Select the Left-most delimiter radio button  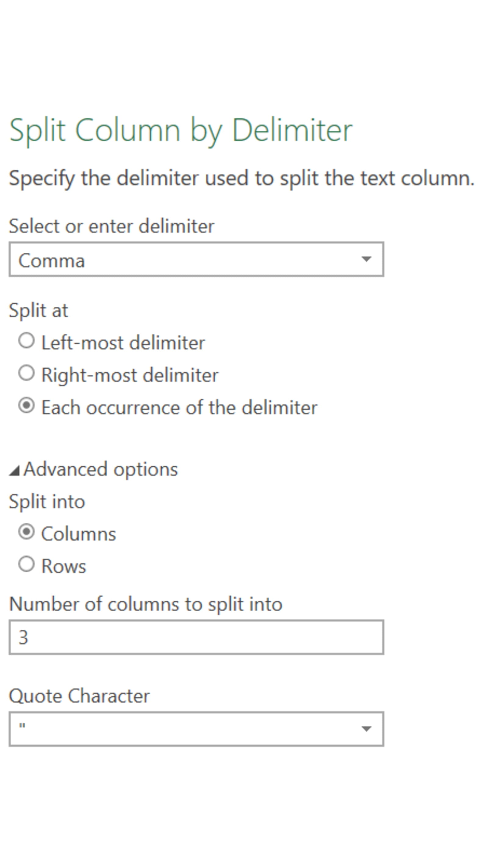26,341
